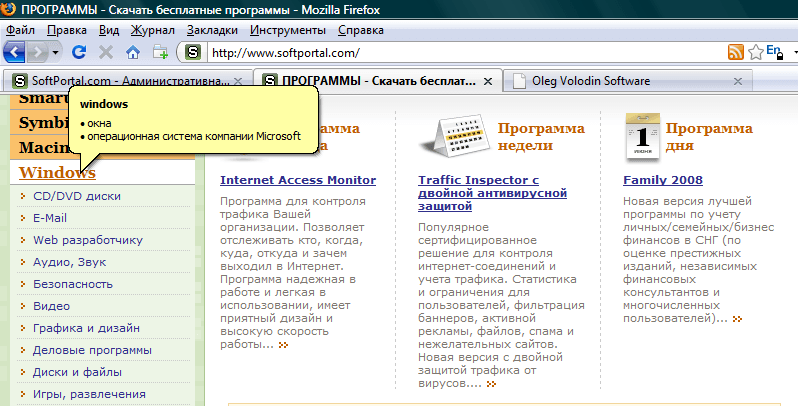Bookmark this page with the star icon
Screen dimensions: 798x406
coord(756,52)
